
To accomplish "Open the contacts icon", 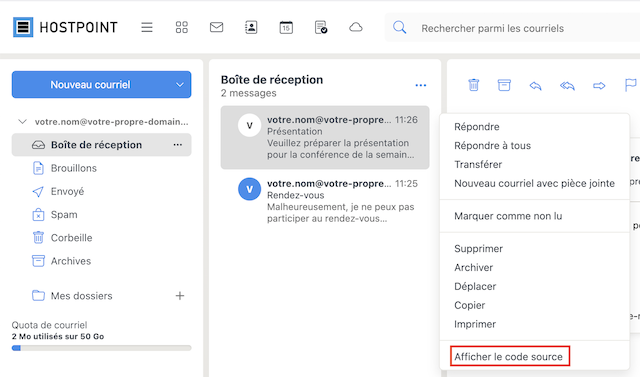I will point(251,27).
